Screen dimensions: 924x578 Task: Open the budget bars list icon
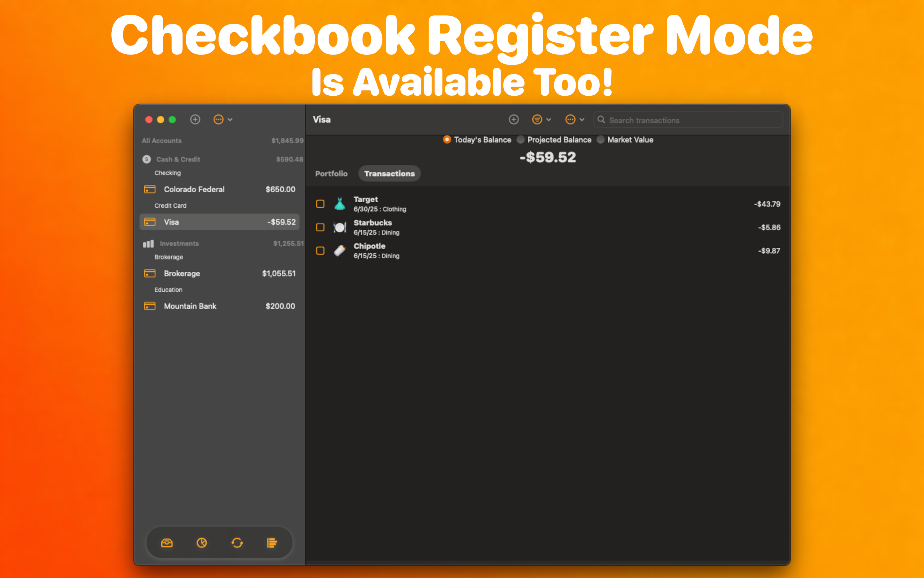pos(272,543)
